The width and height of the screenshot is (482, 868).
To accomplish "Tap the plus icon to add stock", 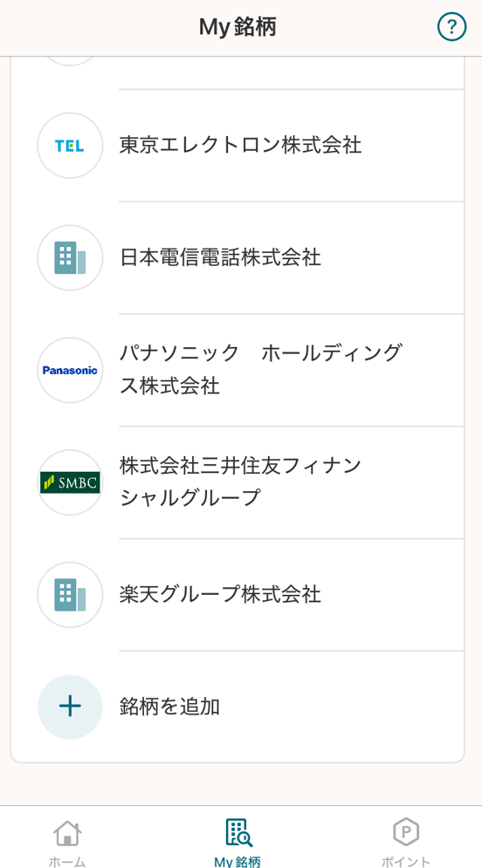I will 70,707.
